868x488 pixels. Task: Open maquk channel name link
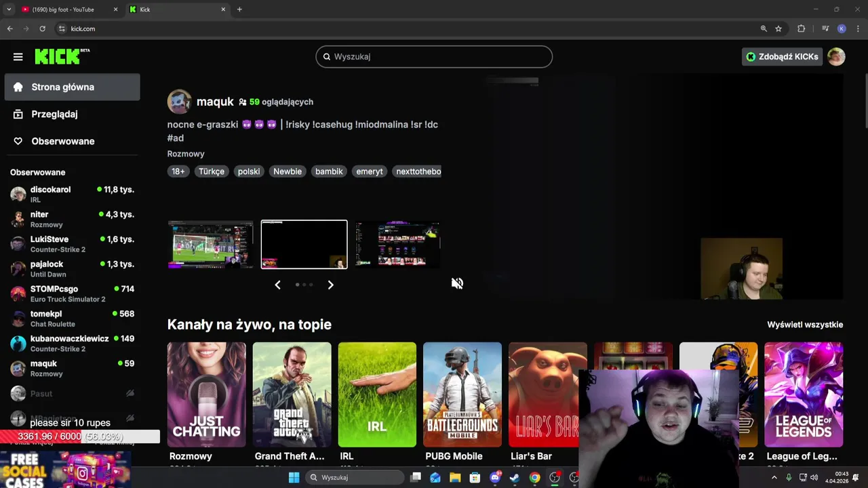tap(215, 102)
